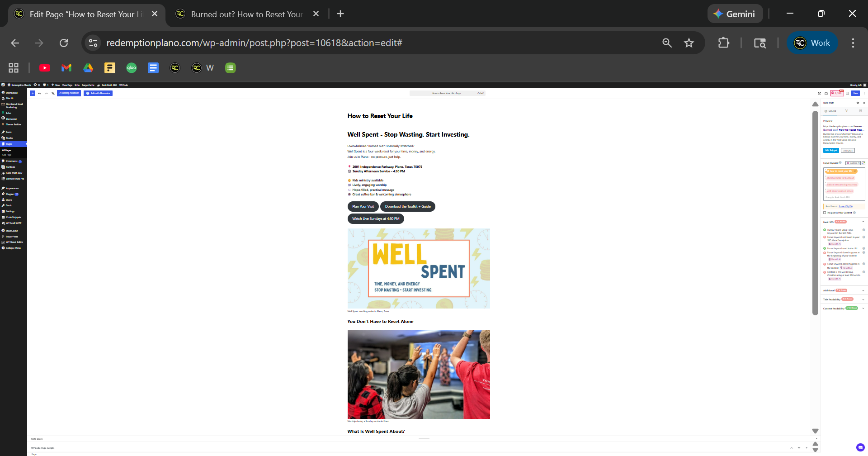Switch to the Rank Math General tab
The image size is (868, 456).
(830, 111)
